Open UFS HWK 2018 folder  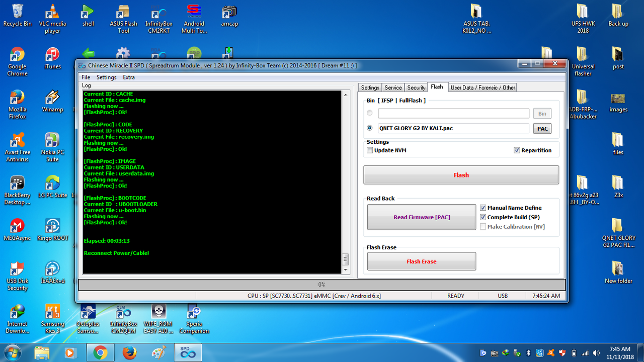click(x=583, y=19)
